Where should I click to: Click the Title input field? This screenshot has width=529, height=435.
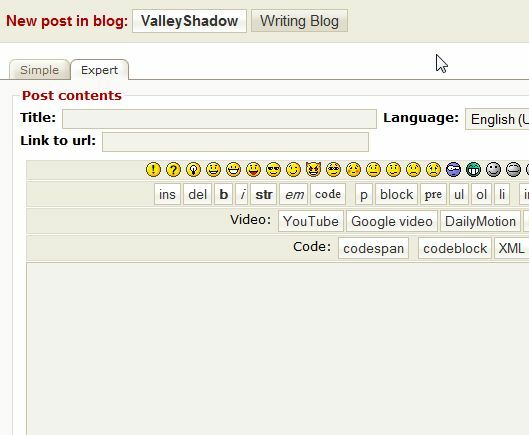(x=219, y=119)
